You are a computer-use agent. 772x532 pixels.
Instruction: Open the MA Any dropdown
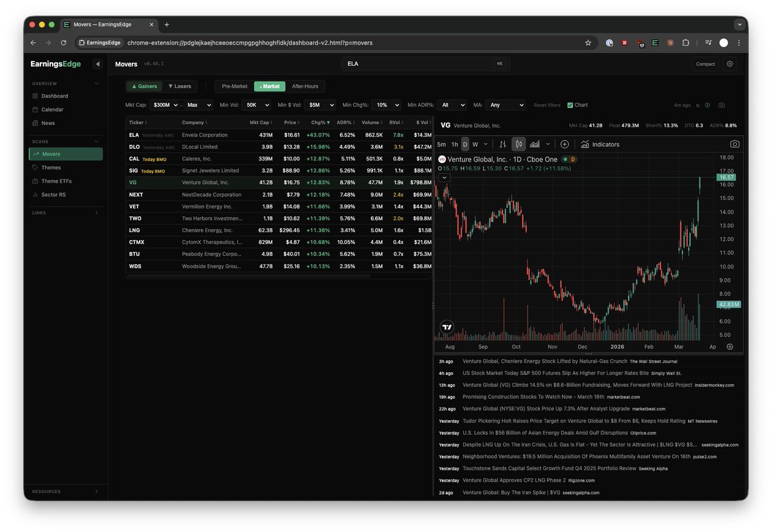(506, 105)
